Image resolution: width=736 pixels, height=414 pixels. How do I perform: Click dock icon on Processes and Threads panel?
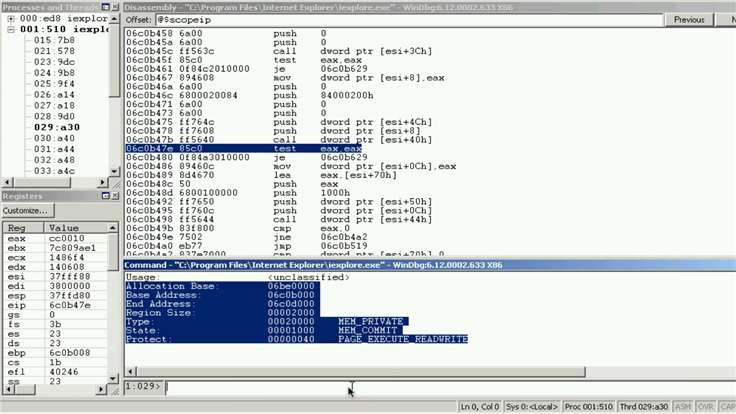[x=105, y=6]
